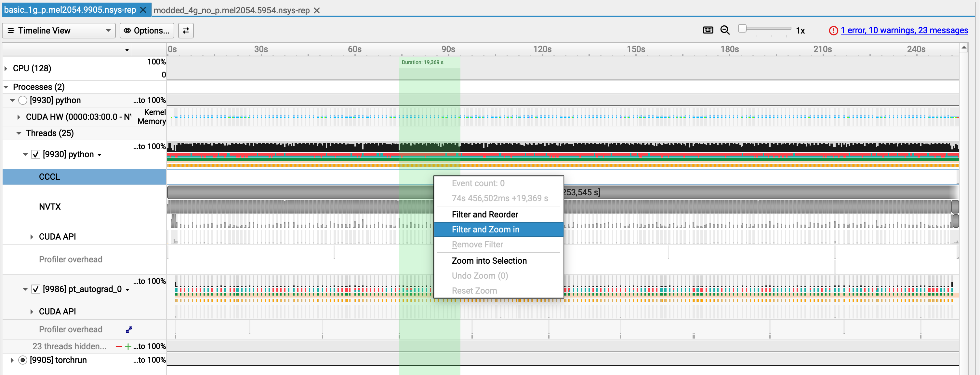Click the keyboard shortcuts icon

click(x=708, y=31)
